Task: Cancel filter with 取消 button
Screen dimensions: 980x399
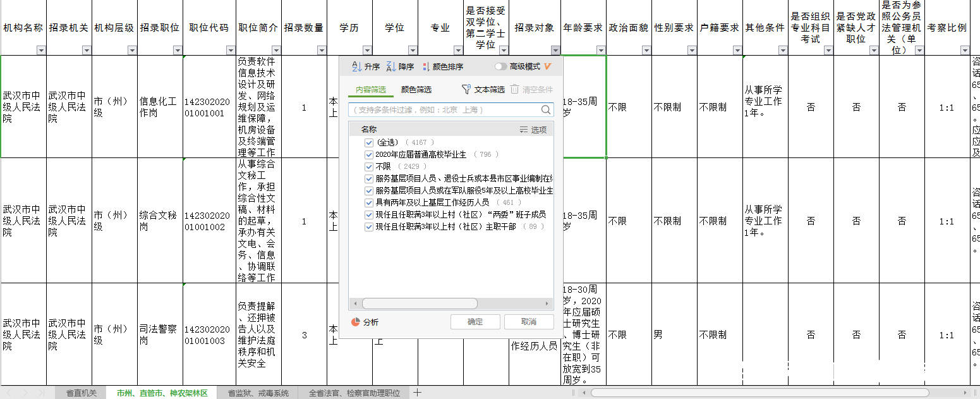Action: coord(529,322)
